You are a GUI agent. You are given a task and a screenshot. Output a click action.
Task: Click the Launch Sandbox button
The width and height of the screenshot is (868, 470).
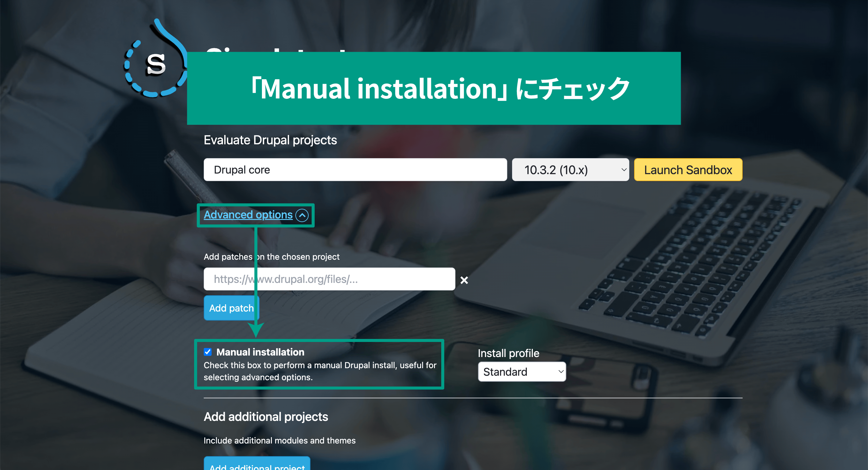pyautogui.click(x=688, y=170)
